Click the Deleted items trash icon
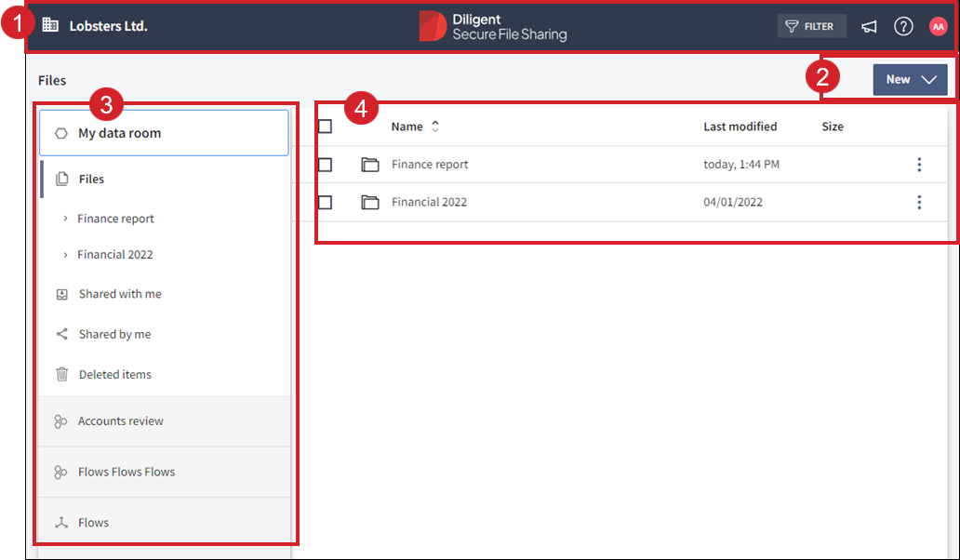The image size is (960, 560). [x=62, y=374]
